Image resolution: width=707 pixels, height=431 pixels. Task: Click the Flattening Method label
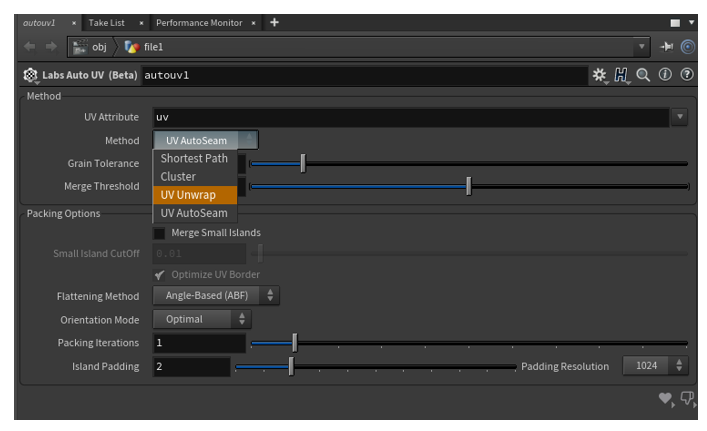coord(98,296)
